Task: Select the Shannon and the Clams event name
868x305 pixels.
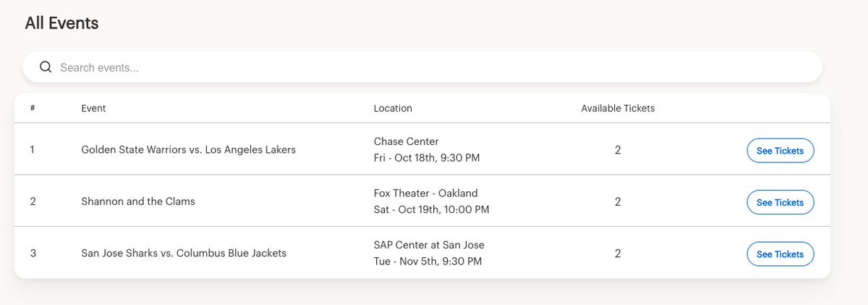Action: pyautogui.click(x=138, y=201)
